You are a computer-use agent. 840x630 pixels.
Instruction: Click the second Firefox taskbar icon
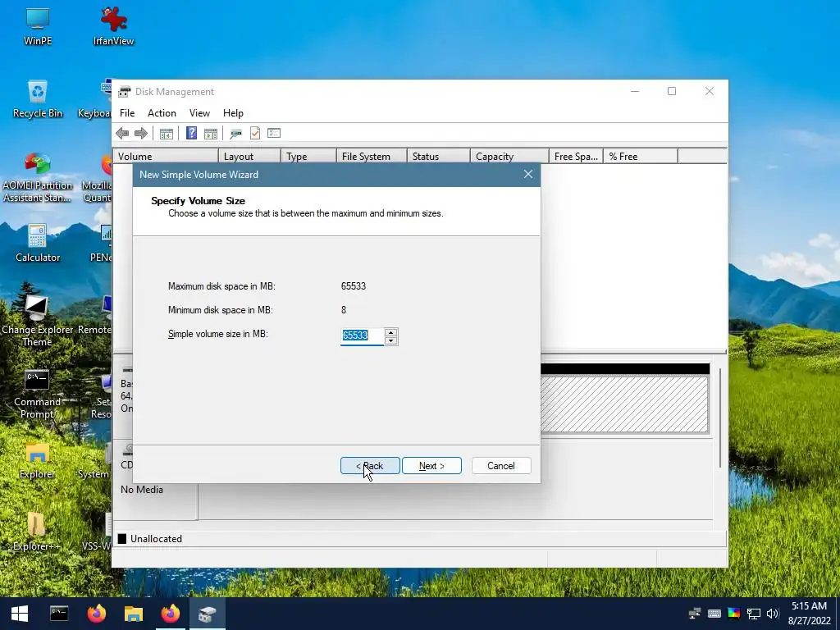pos(171,614)
